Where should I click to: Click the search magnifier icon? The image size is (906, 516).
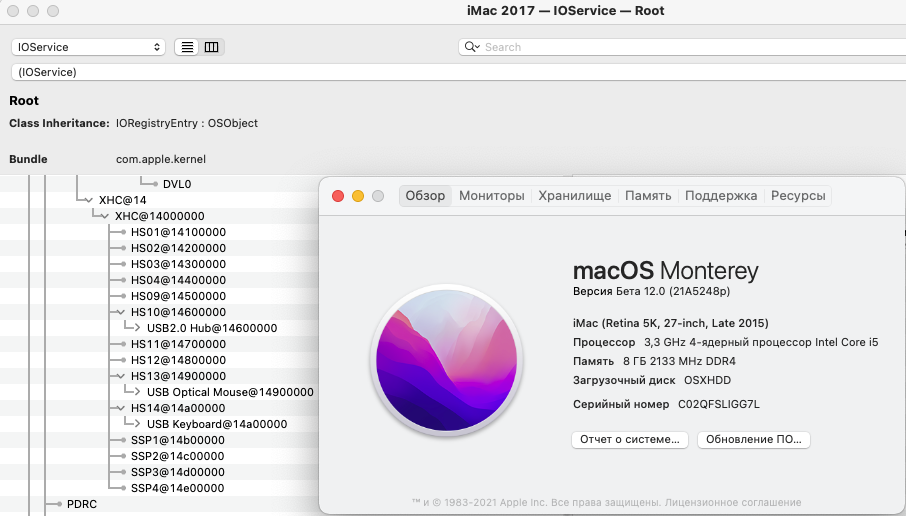coord(471,47)
